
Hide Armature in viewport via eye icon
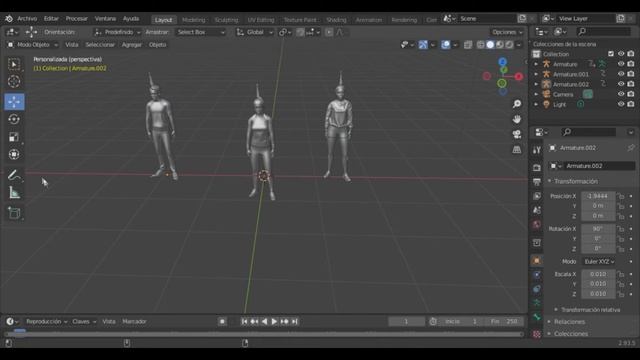point(621,64)
